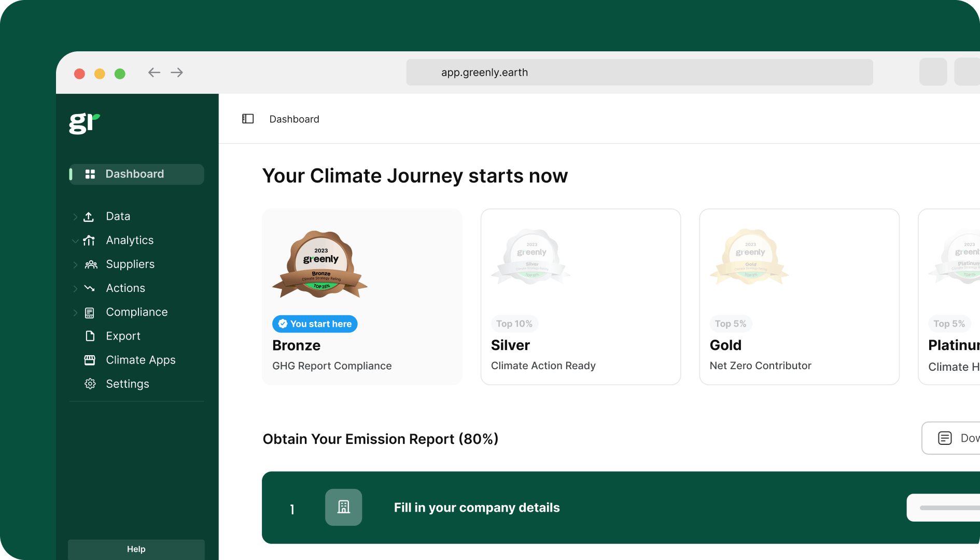This screenshot has height=560, width=980.
Task: Toggle the sidebar panel icon
Action: click(x=248, y=119)
